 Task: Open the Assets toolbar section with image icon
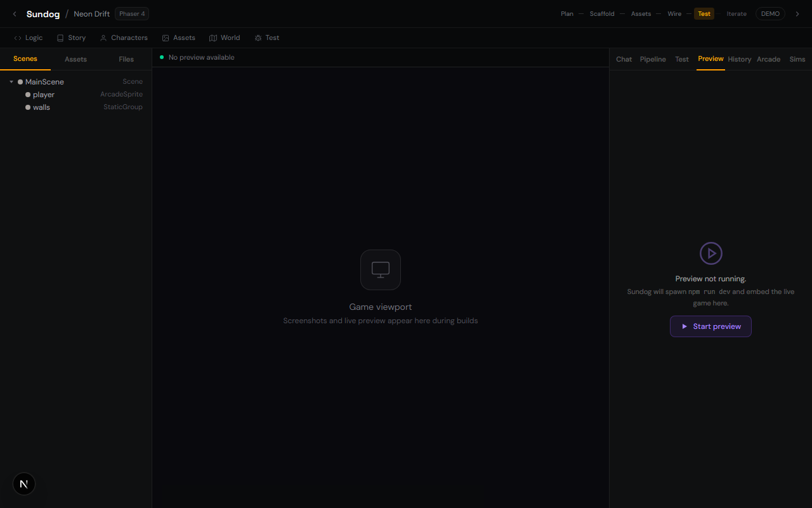(x=178, y=38)
